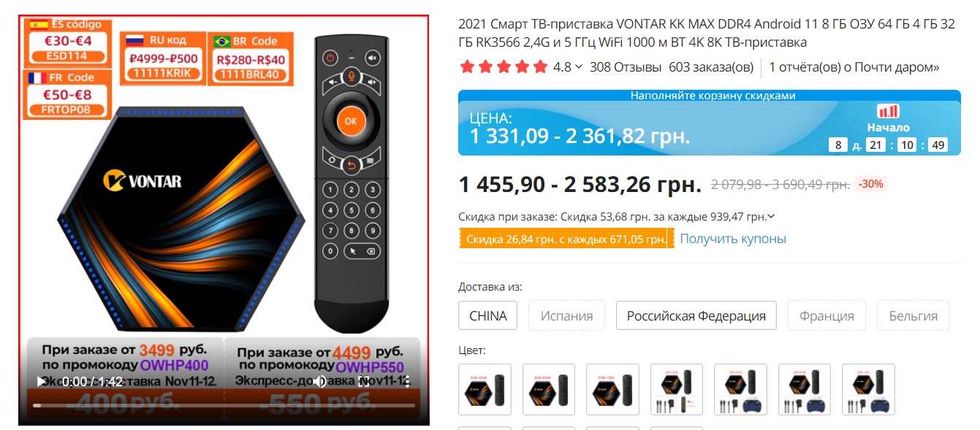Open the 603 заказа(ов) orders link
Screen dimensions: 980x430
click(x=711, y=67)
